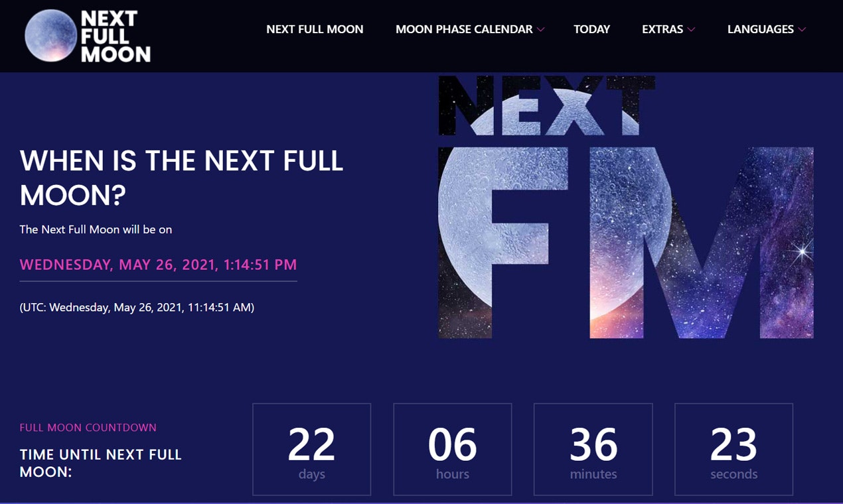The image size is (843, 504).
Task: Select NEXT FULL MOON in the navigation
Action: (315, 29)
